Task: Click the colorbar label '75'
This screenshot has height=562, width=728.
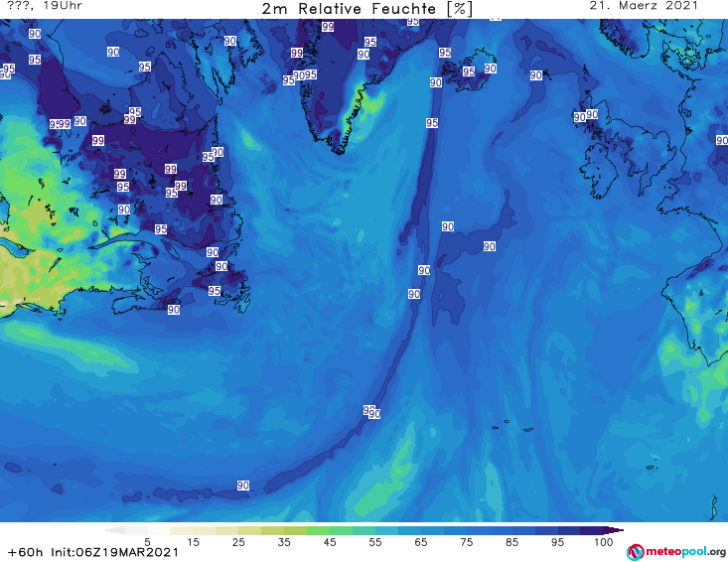Action: tap(467, 542)
